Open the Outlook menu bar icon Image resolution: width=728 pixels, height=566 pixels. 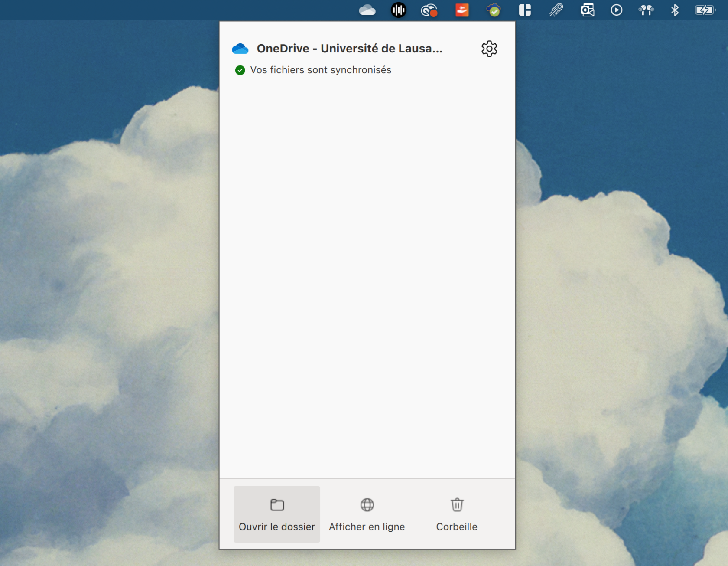click(x=587, y=10)
